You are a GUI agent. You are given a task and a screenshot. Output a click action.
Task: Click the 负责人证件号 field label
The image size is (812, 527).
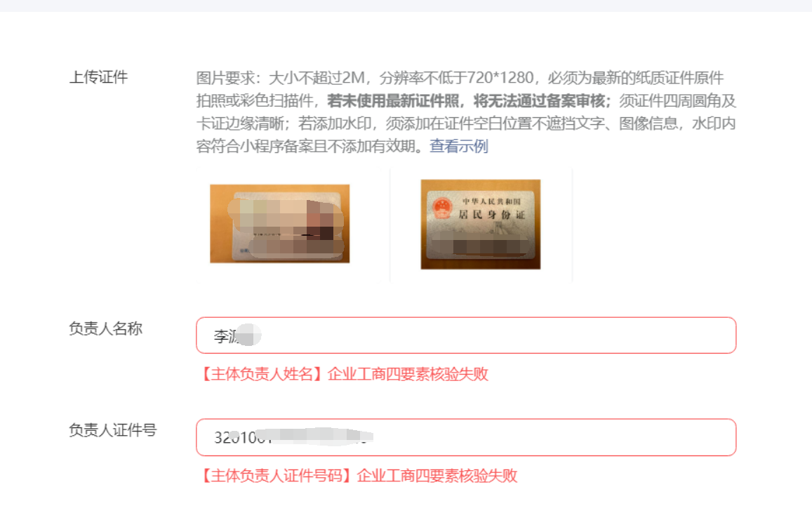[113, 429]
